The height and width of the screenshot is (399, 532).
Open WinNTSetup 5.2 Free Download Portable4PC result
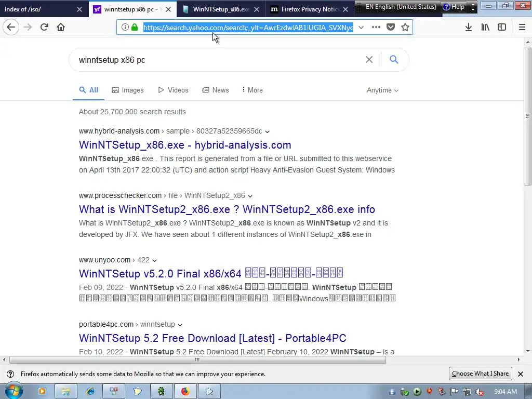[212, 338]
